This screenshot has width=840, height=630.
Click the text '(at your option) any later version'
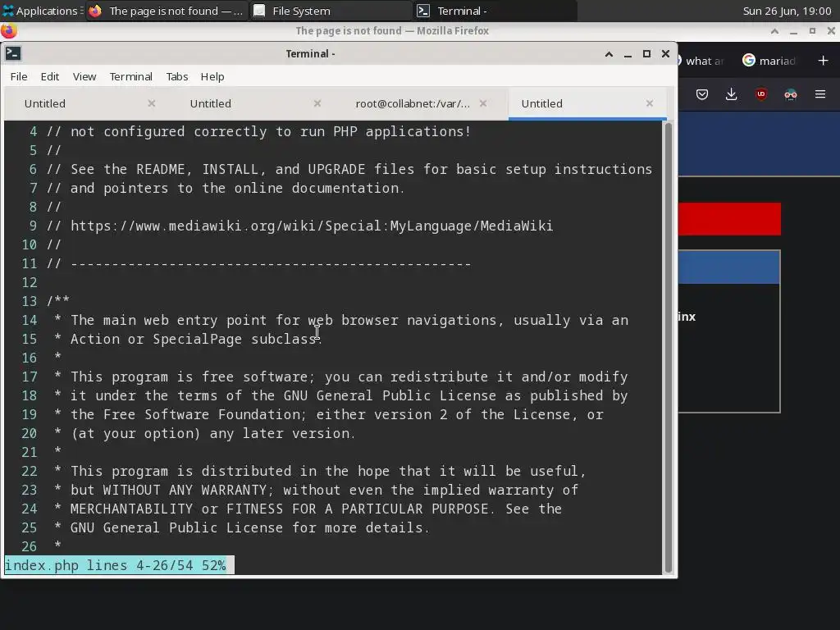click(211, 433)
